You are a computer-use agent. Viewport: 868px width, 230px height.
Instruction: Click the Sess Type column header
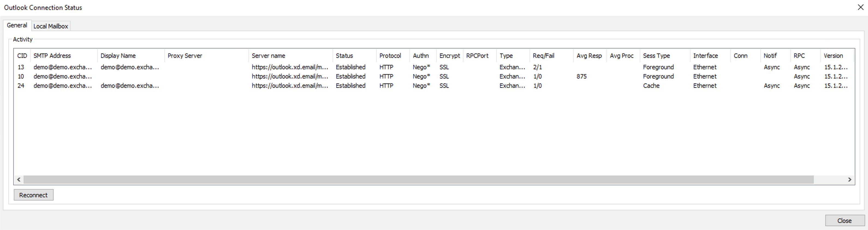click(656, 56)
